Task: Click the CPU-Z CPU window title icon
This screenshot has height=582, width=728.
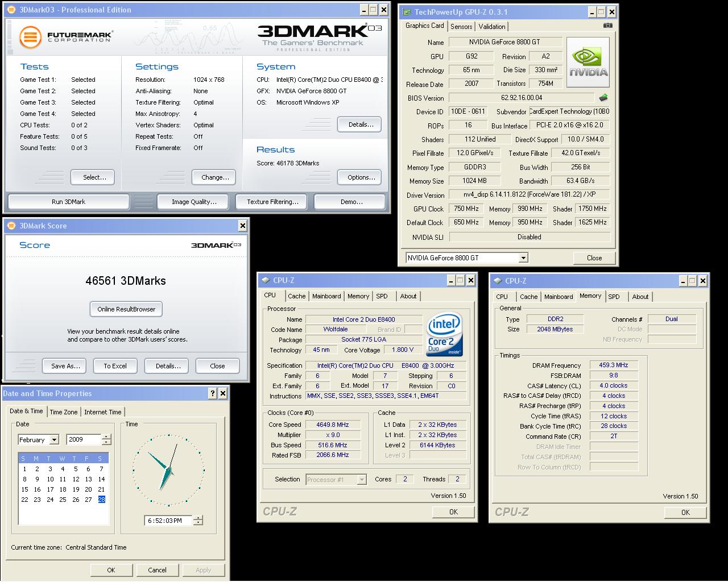Action: tap(266, 280)
